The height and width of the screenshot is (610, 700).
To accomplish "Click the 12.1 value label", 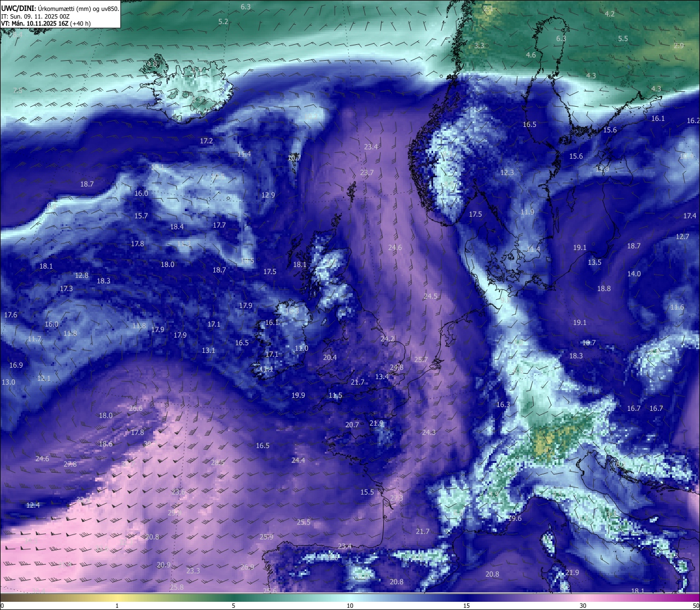I will pos(44,378).
